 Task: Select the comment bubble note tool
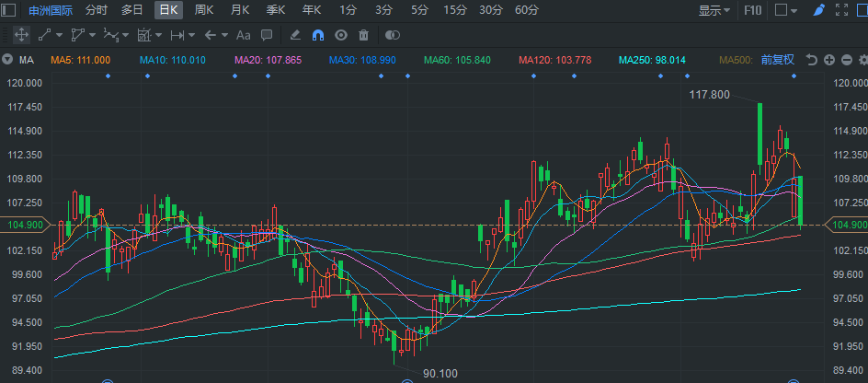(267, 35)
